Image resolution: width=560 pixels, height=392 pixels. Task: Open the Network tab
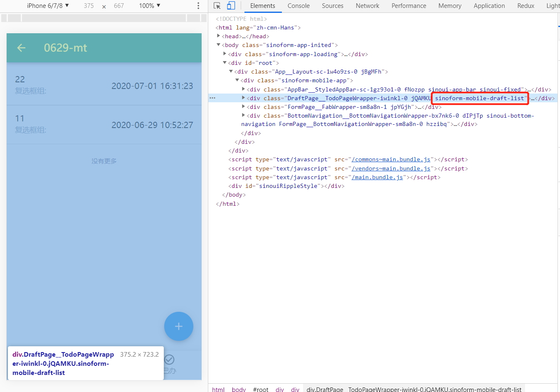[x=368, y=6]
